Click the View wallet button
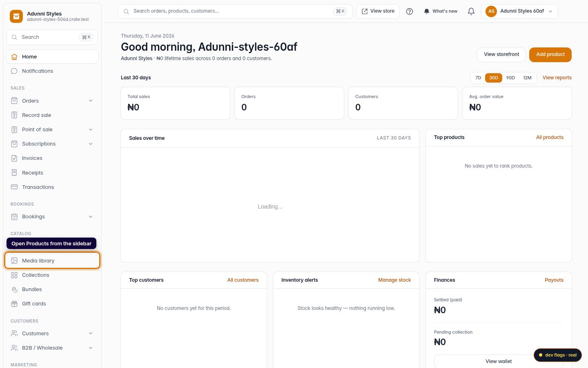The width and height of the screenshot is (588, 368). pos(499,361)
